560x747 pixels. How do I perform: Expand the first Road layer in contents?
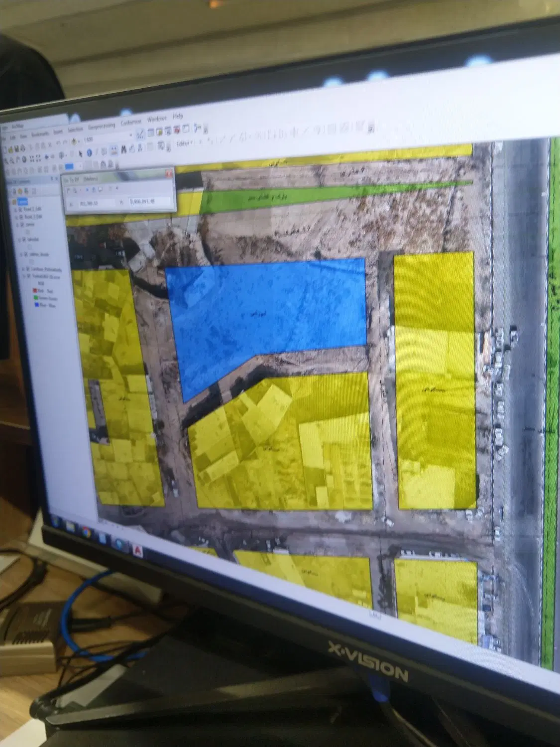(15, 211)
